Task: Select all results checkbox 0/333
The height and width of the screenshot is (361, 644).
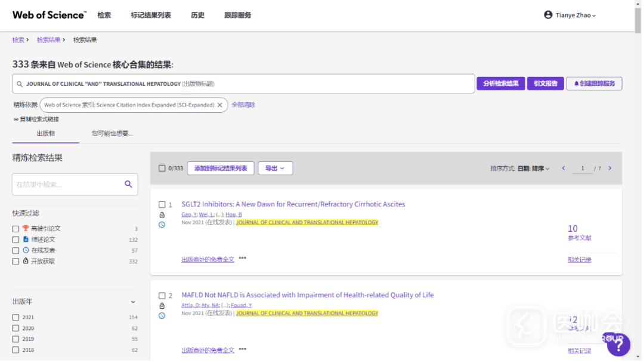Action: (x=162, y=169)
